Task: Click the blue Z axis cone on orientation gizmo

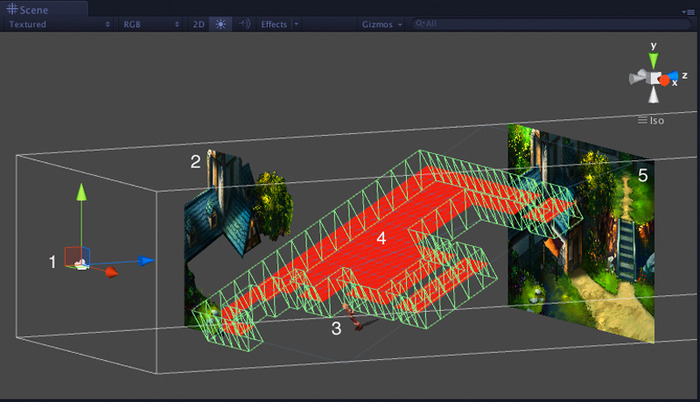Action: point(673,75)
